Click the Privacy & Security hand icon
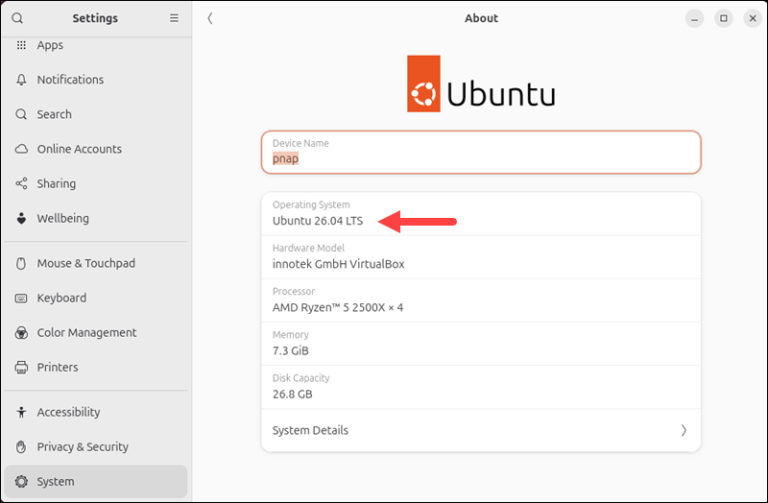 click(21, 447)
